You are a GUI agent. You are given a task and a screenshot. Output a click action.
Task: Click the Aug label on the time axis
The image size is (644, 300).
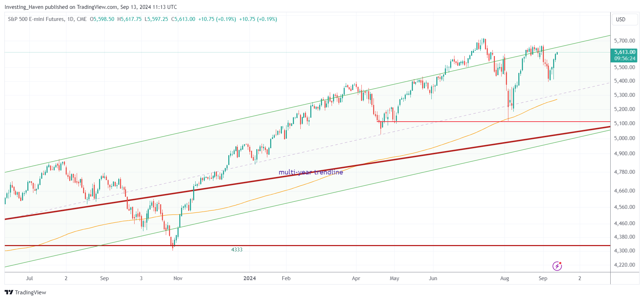tap(504, 278)
